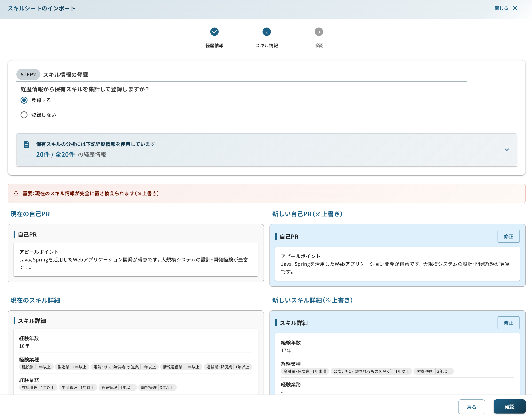Click the スキル情報 step label

267,45
